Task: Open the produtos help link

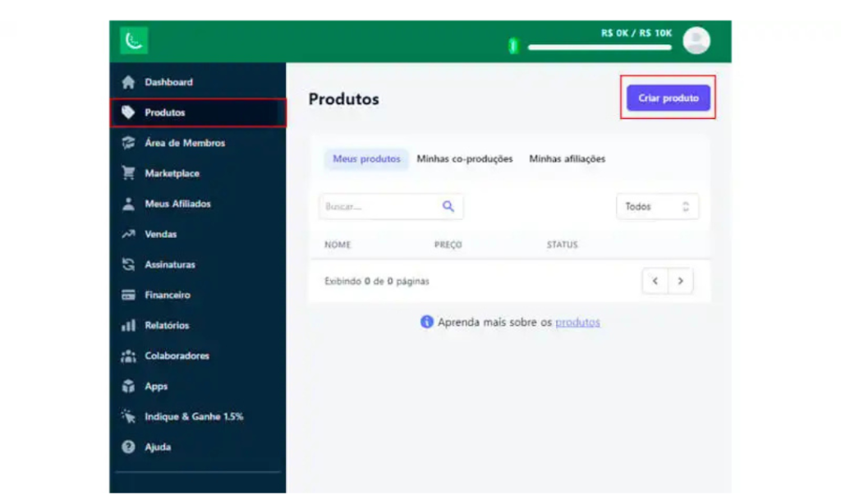Action: (577, 323)
